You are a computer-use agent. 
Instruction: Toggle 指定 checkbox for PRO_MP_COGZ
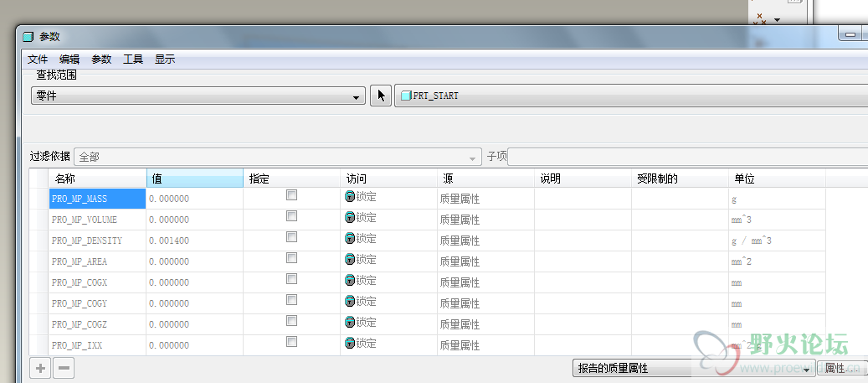(x=292, y=320)
